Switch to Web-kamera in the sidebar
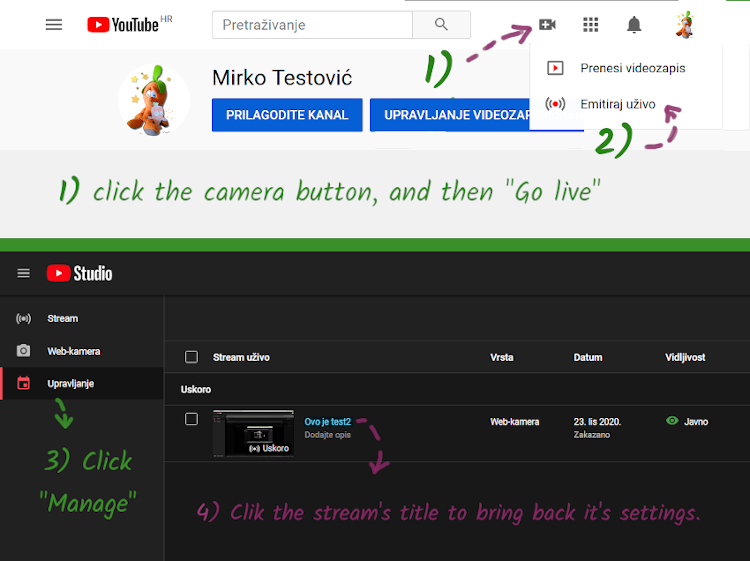Viewport: 750px width, 561px height. [x=73, y=351]
